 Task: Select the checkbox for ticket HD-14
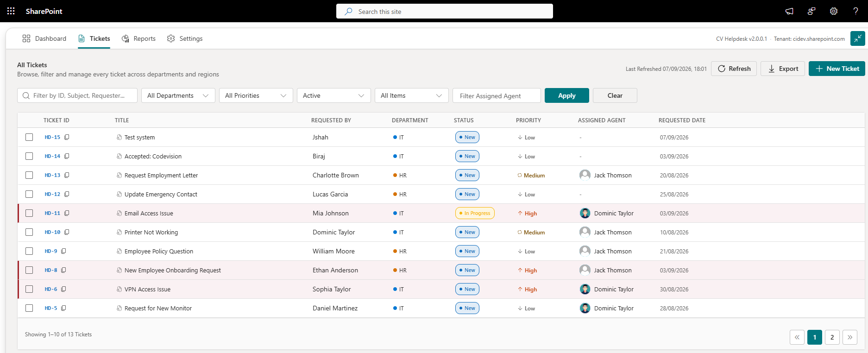coord(29,156)
